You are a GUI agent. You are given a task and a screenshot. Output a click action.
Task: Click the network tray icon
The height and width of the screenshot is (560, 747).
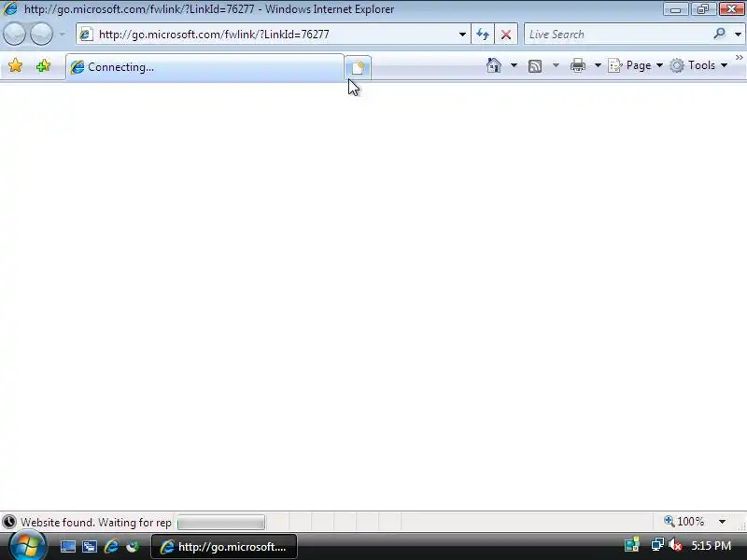(657, 545)
